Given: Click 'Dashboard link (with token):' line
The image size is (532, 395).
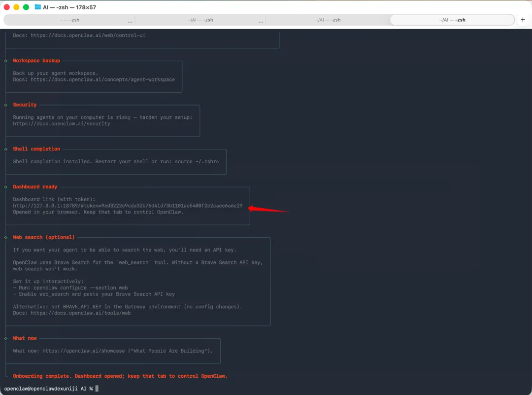Looking at the screenshot, I should pyautogui.click(x=54, y=199).
